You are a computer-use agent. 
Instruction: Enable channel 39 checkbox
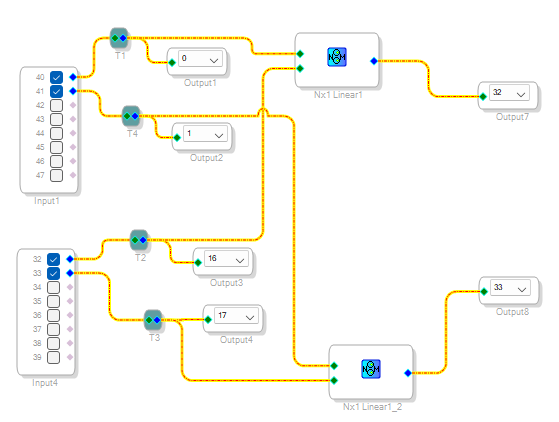pos(53,357)
